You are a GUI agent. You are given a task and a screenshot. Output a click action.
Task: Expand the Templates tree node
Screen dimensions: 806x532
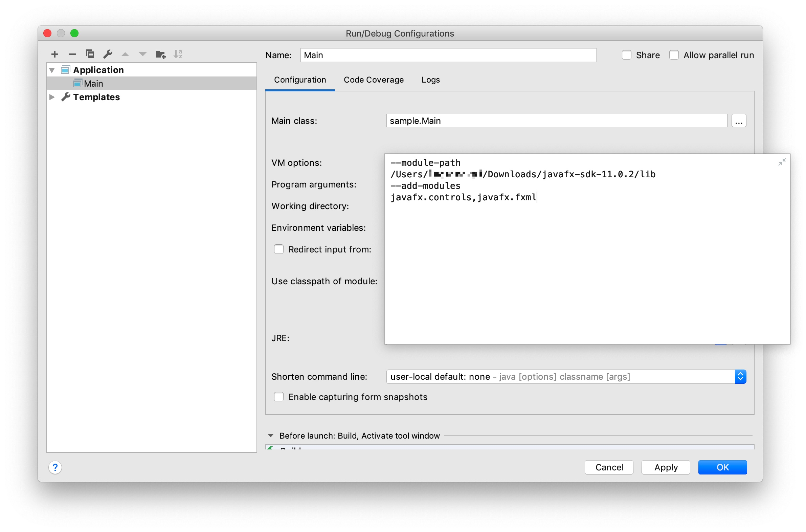52,97
